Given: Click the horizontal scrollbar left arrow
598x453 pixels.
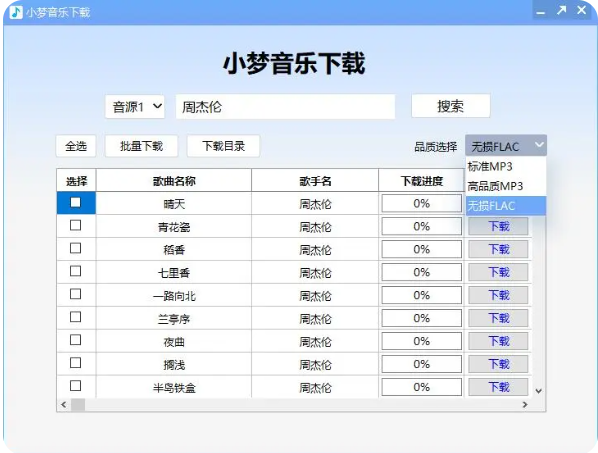Looking at the screenshot, I should [x=64, y=405].
